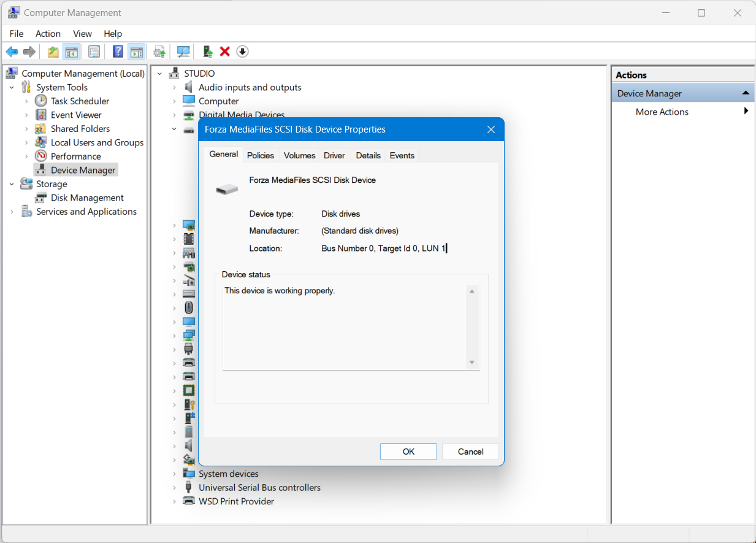
Task: Click the Properties sheet toolbar icon
Action: click(x=94, y=52)
